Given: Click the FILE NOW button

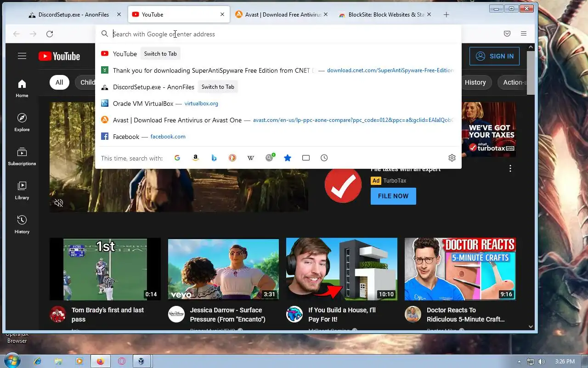Looking at the screenshot, I should pos(393,196).
